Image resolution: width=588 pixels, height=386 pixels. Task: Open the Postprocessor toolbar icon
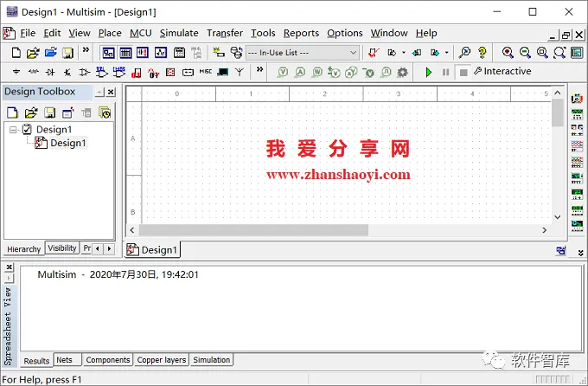click(x=179, y=53)
